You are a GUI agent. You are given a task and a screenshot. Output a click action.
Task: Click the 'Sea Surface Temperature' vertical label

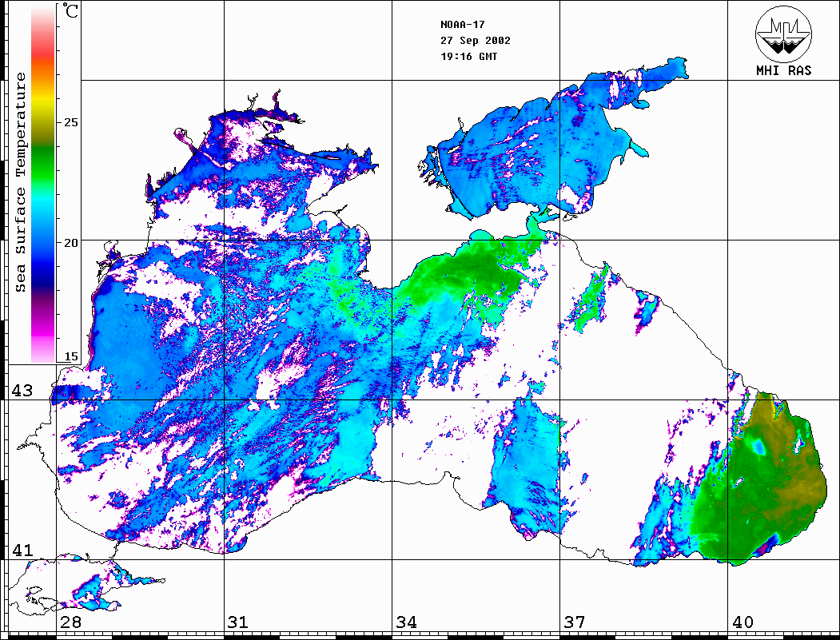point(21,182)
